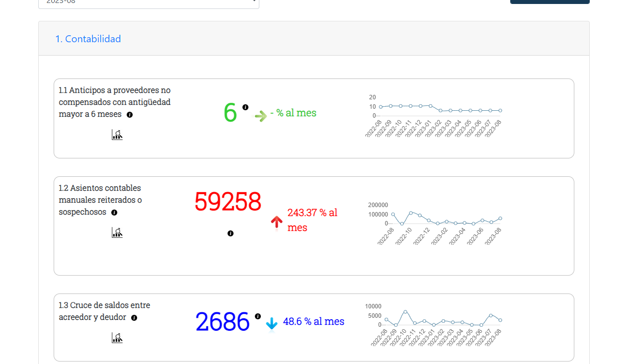Click the blue 2686 value
The width and height of the screenshot is (627, 364).
[x=222, y=322]
